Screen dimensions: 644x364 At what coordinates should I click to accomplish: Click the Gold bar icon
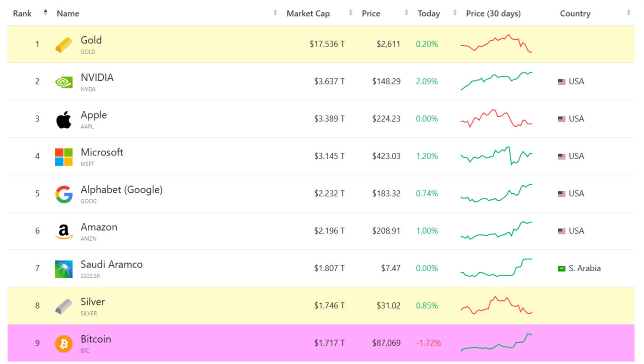pos(64,45)
